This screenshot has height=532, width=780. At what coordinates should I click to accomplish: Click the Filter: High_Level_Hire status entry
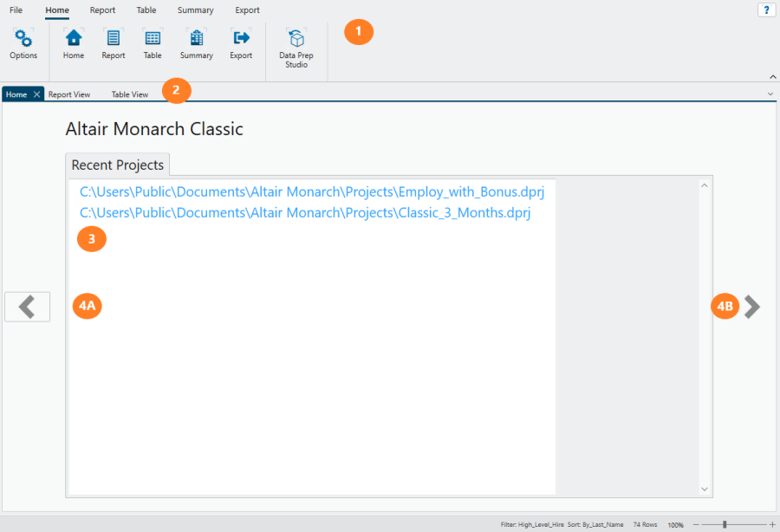click(x=532, y=524)
